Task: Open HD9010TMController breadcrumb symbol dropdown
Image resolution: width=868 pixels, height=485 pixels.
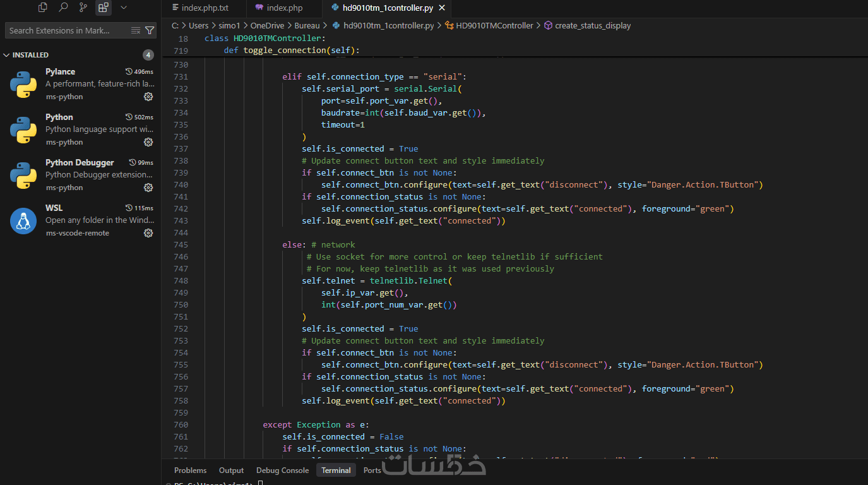Action: (x=494, y=26)
